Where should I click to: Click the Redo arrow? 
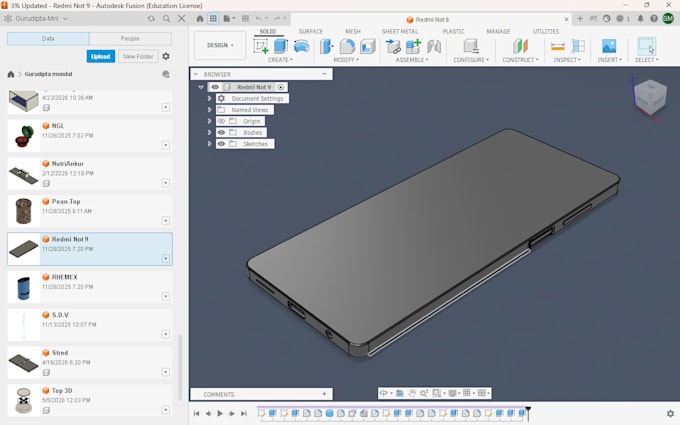(277, 19)
